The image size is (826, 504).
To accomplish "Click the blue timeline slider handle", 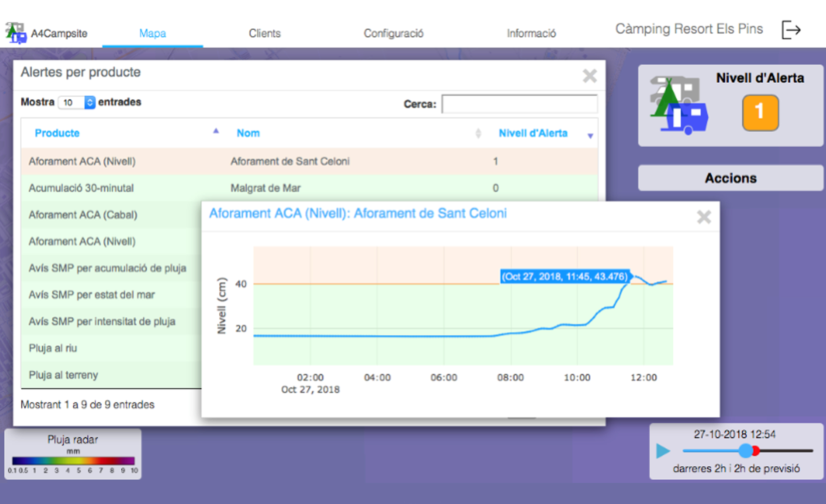I will click(x=746, y=451).
